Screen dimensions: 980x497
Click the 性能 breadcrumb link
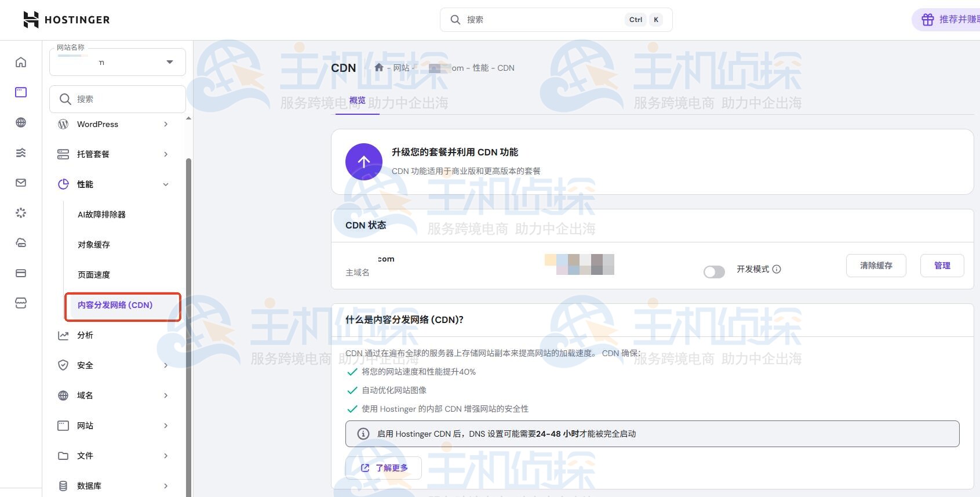480,68
